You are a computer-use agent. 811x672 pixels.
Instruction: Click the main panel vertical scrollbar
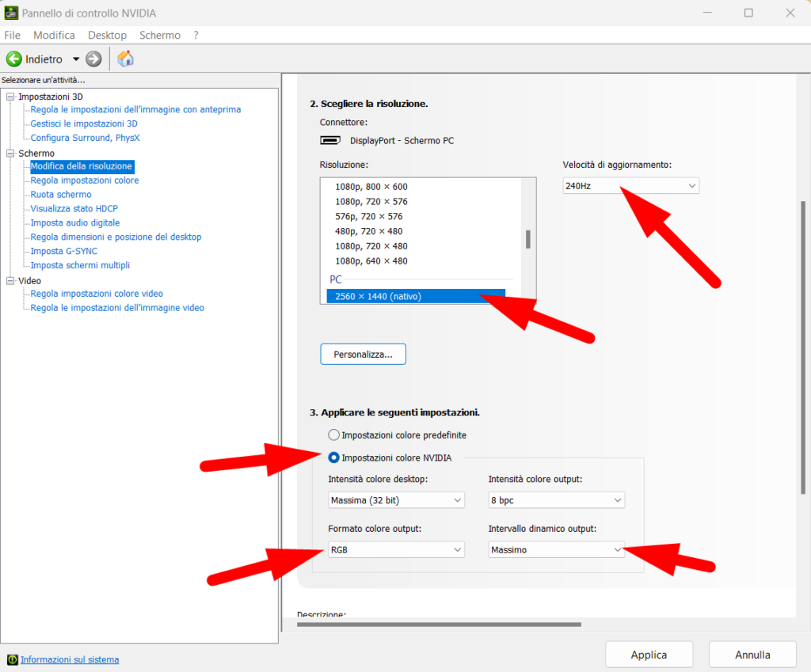pos(803,347)
